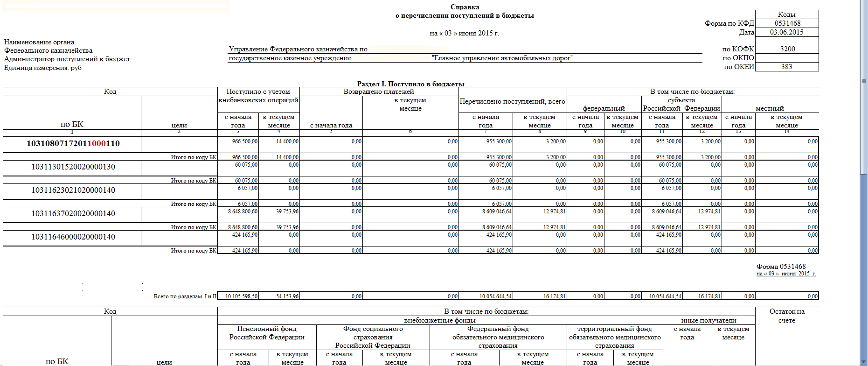Select header "Остаток на счете"
Screen dimensions: 868x366
787,316
